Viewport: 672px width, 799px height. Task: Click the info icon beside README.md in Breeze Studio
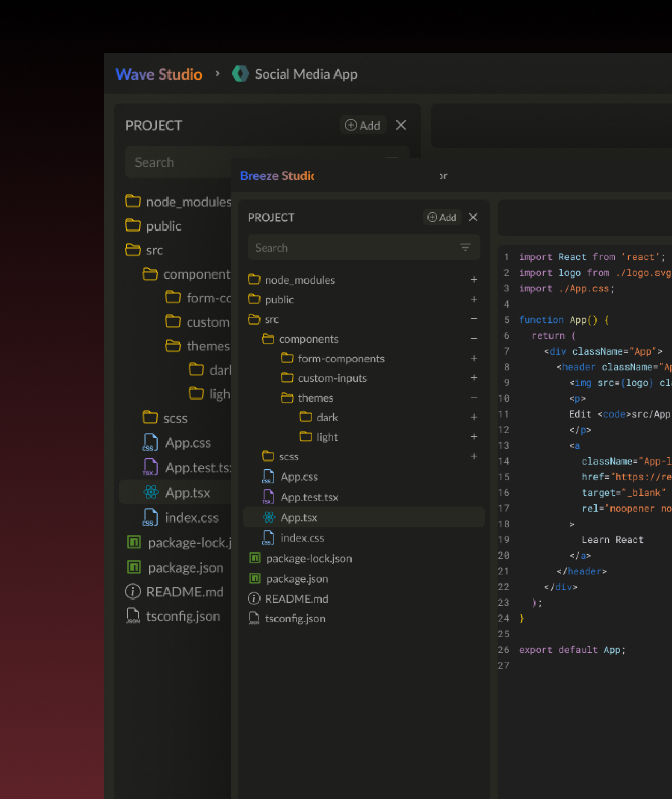pyautogui.click(x=254, y=598)
